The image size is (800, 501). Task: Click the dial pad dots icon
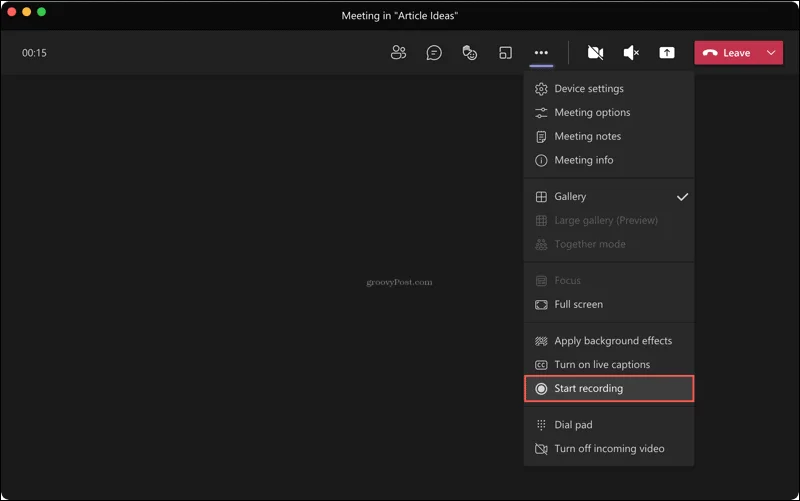point(541,425)
